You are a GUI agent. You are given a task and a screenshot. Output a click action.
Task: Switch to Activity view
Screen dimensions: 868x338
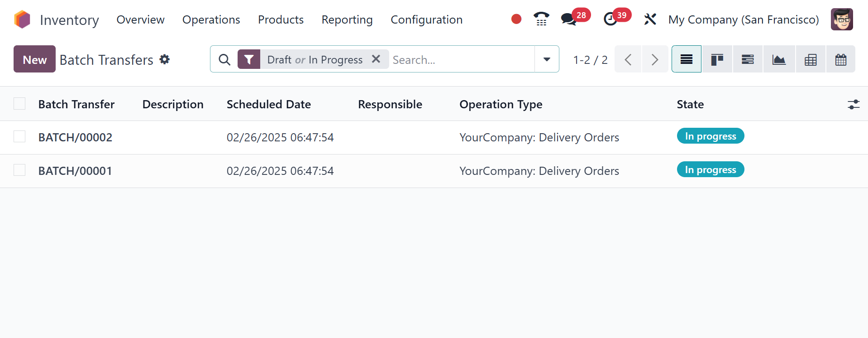[748, 59]
